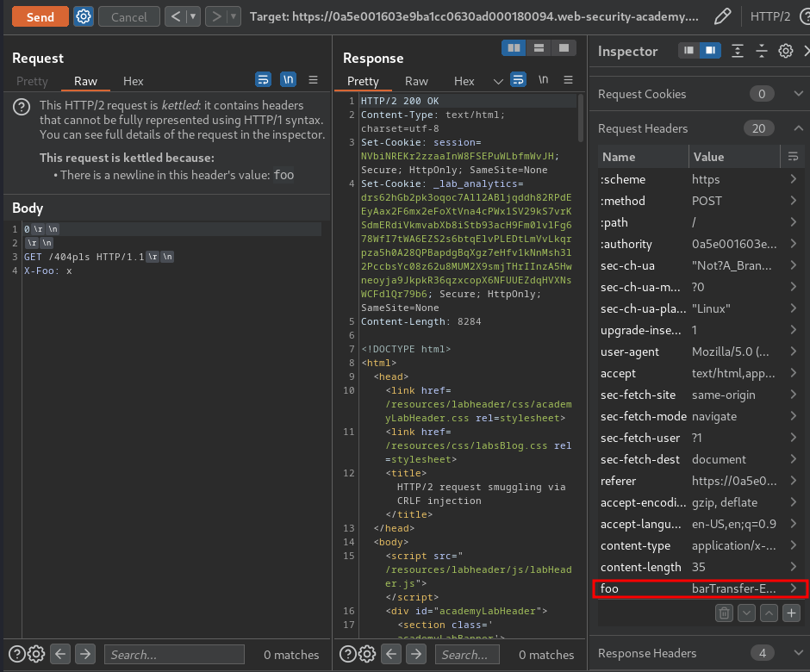Viewport: 810px width, 672px height.
Task: Toggle word wrap in Response panel
Action: pos(518,79)
